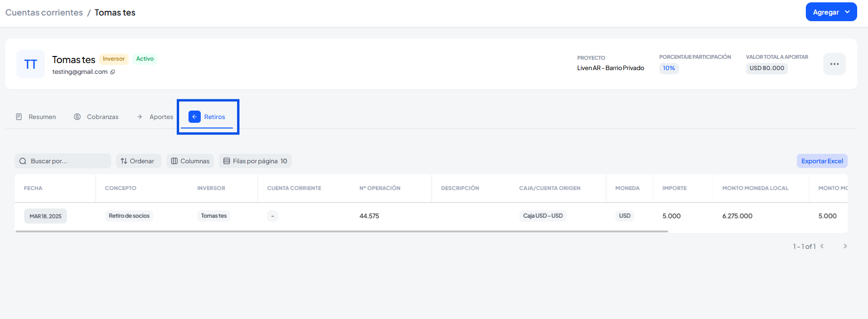The image size is (868, 319).
Task: Click the horizontal table scrollbar
Action: 341,231
